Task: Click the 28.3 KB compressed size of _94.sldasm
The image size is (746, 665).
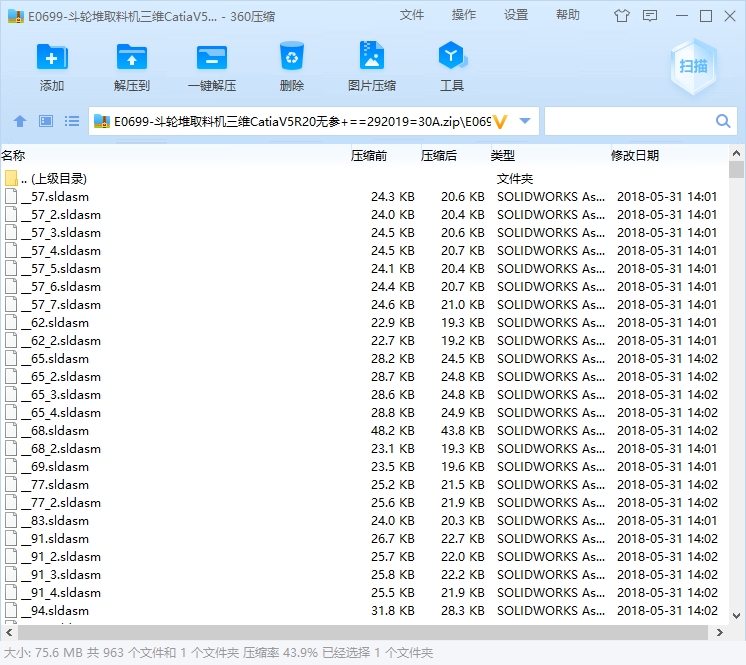Action: 462,611
